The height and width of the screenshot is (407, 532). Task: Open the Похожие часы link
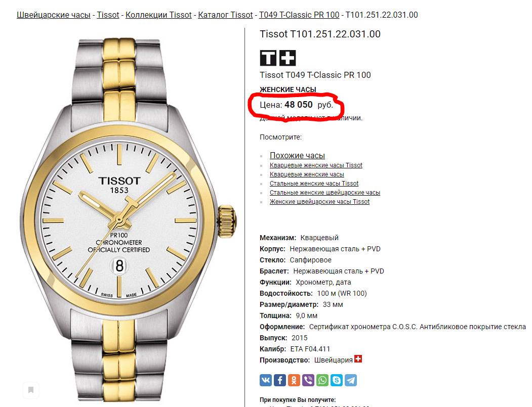[297, 155]
